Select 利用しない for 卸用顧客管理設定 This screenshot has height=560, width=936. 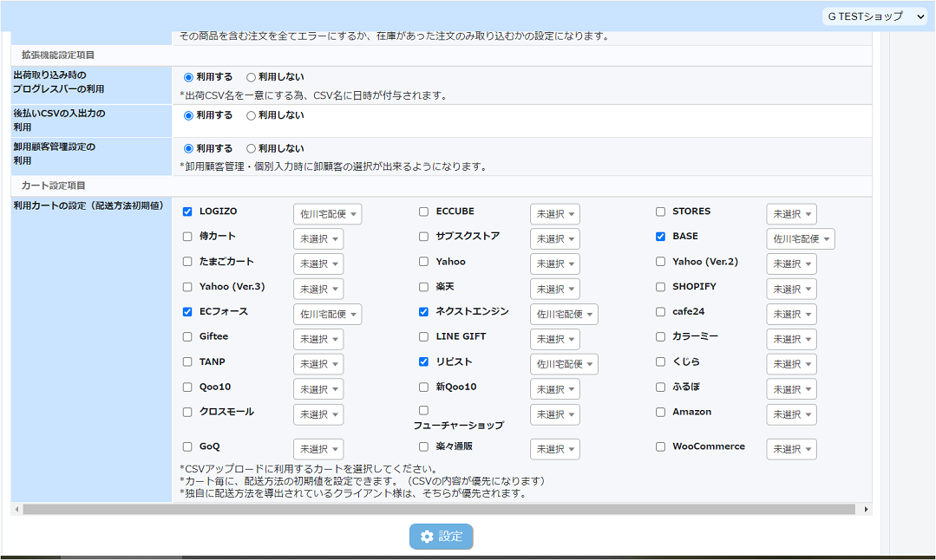pyautogui.click(x=251, y=148)
